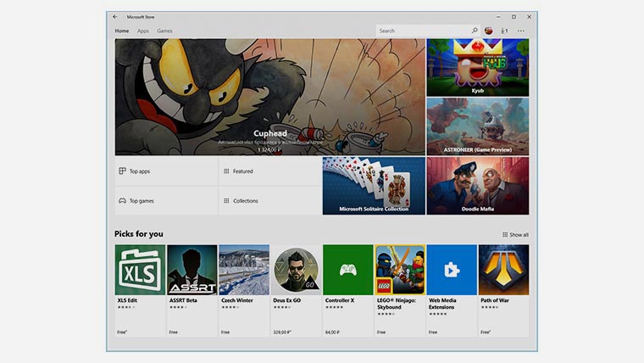Switch to the Home tab
Image resolution: width=644 pixels, height=363 pixels.
point(121,31)
